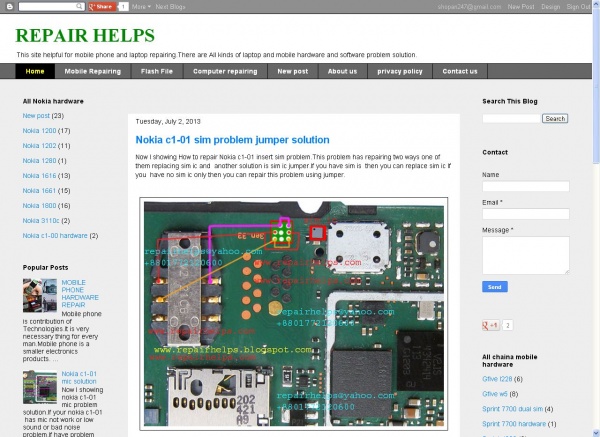This screenshot has width=600, height=437.
Task: Open the Nokia c1-01 circuit board image
Action: pos(293,314)
